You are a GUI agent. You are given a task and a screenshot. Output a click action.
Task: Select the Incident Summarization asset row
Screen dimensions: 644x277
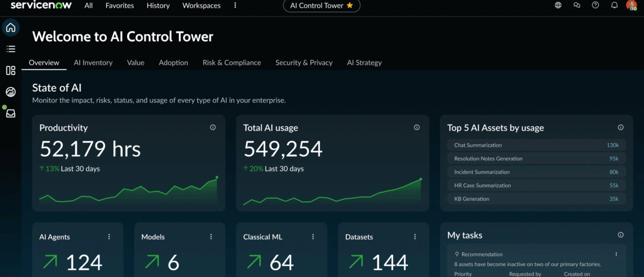tap(536, 172)
